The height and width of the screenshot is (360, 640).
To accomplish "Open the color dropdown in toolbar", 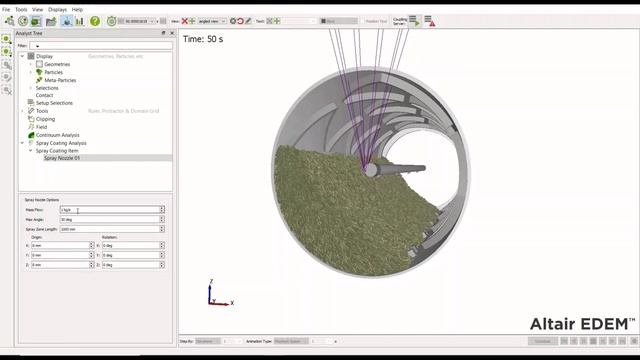I will coord(339,21).
